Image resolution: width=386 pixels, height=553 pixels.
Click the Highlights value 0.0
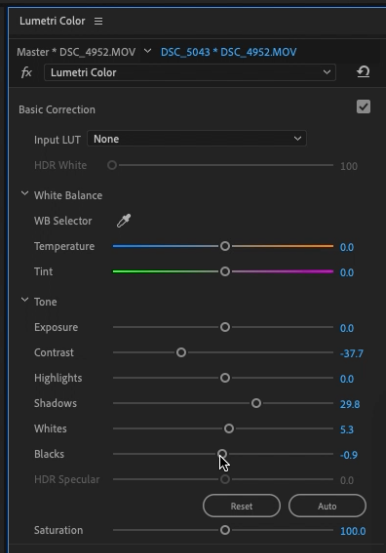347,379
